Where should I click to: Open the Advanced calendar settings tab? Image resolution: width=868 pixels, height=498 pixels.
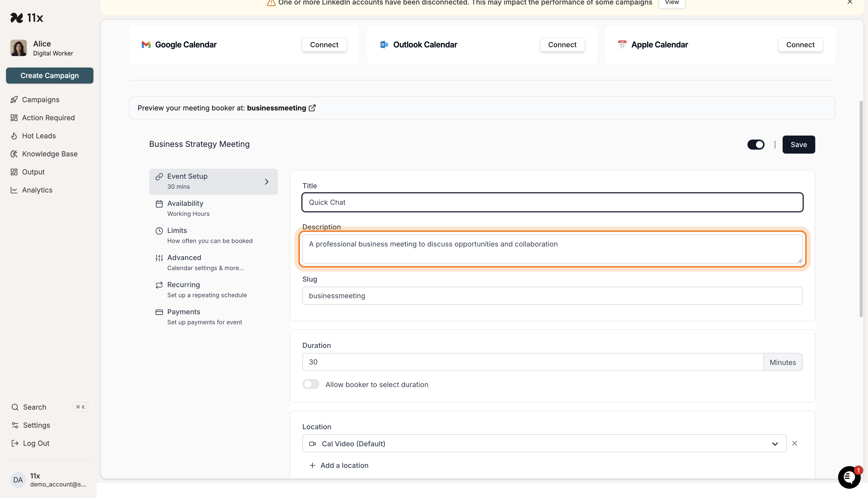coord(184,262)
